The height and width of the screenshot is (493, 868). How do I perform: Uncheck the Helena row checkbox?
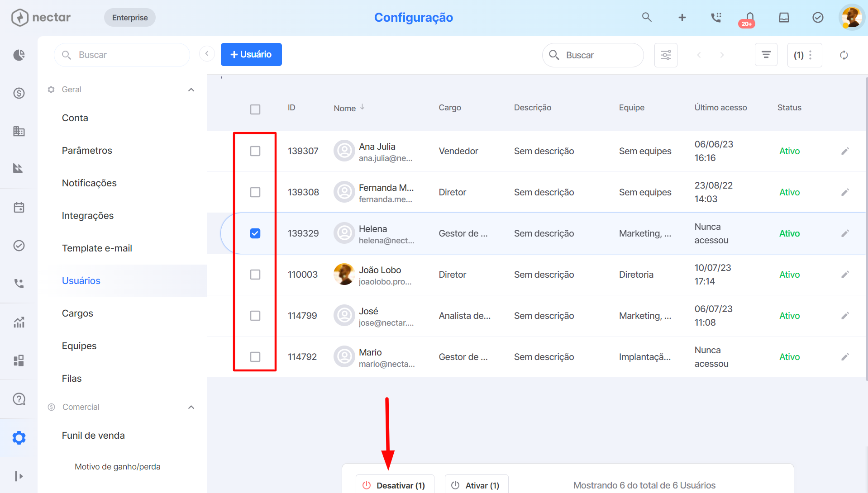pos(255,233)
